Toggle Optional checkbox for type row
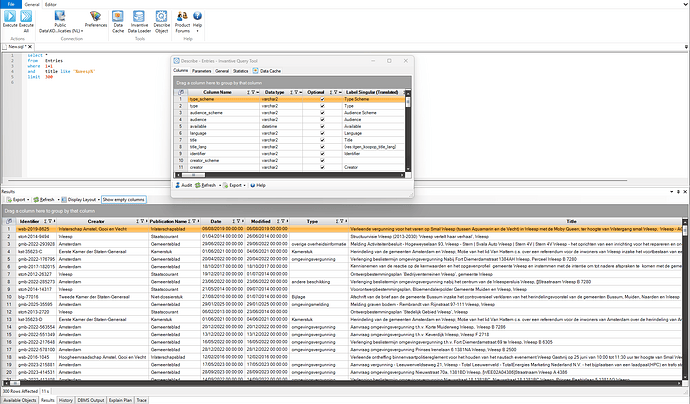Screen dimensions: 690x404 [x=322, y=106]
